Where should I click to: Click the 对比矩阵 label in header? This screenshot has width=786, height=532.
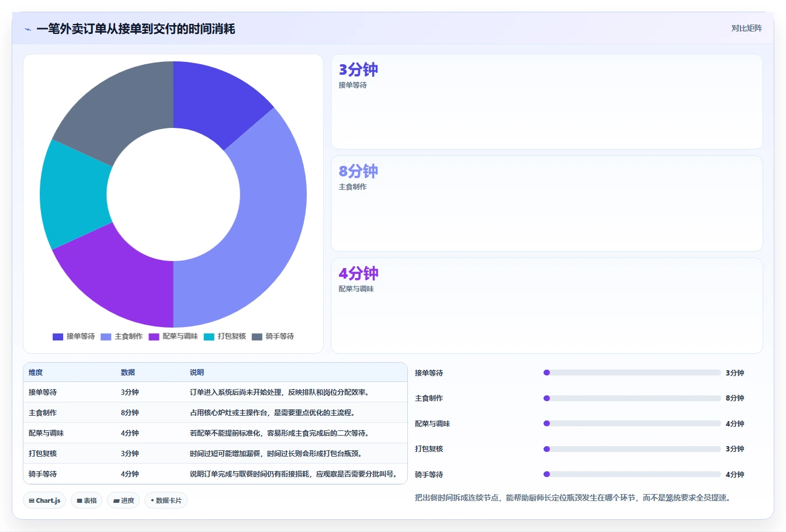(x=746, y=28)
